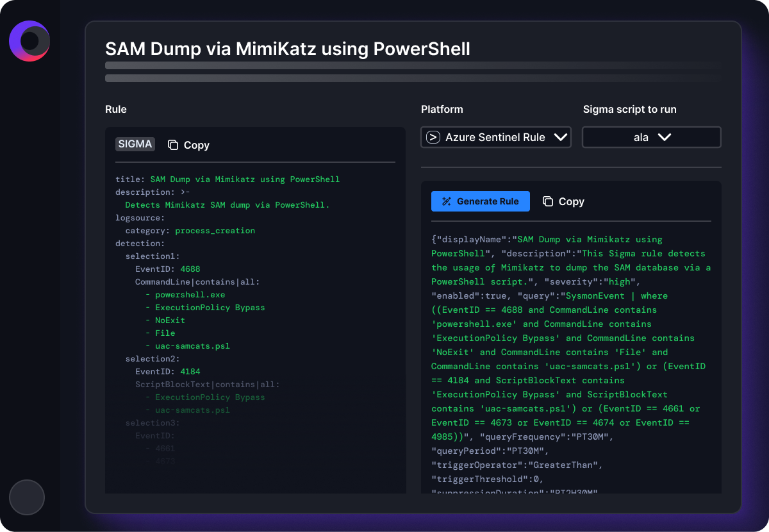The width and height of the screenshot is (769, 532).
Task: Open the Azure Sentinel Rule platform dropdown
Action: pyautogui.click(x=496, y=137)
